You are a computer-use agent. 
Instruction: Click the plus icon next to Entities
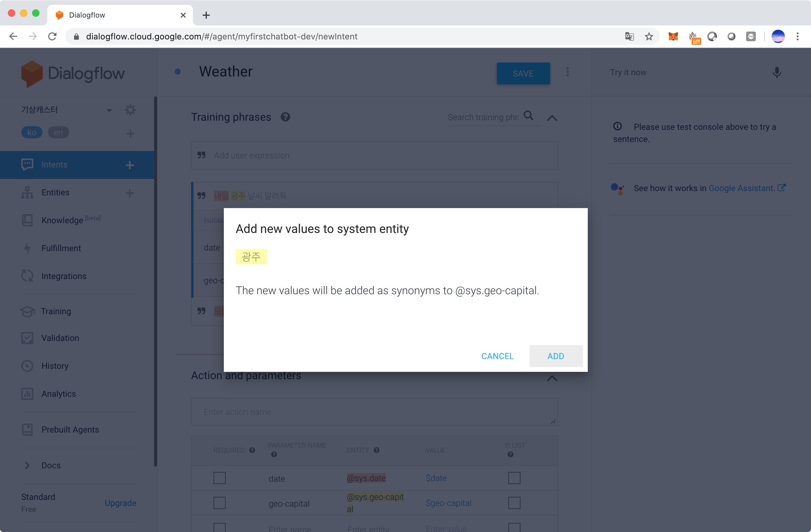point(130,193)
